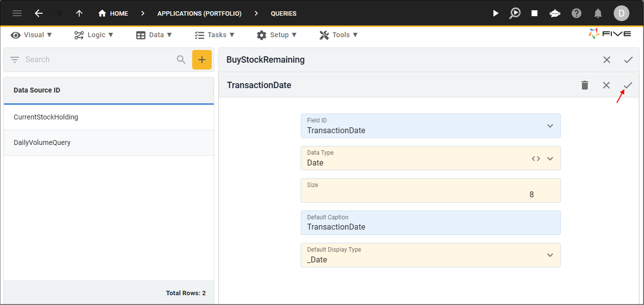This screenshot has height=305, width=644.
Task: Run the application with play icon
Action: point(496,13)
